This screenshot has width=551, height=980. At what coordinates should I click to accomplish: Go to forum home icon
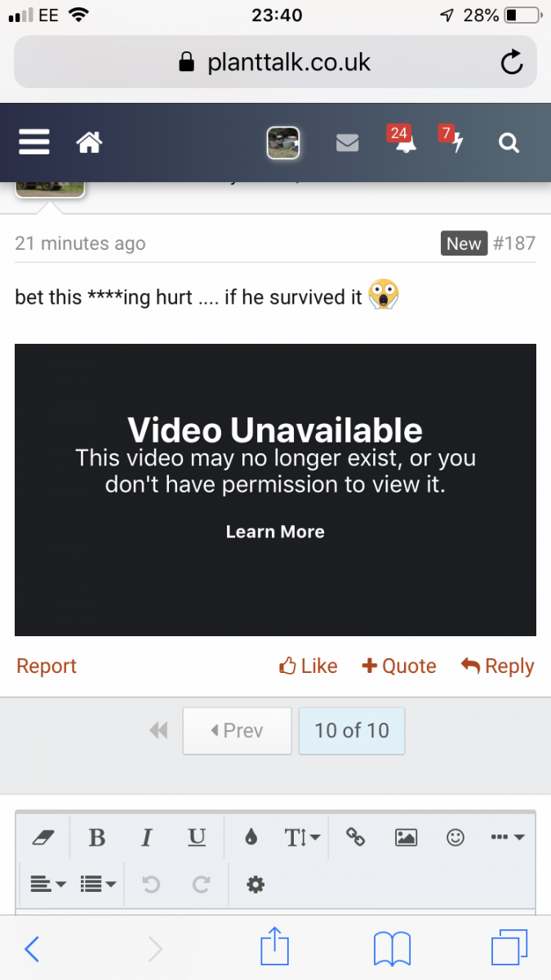(89, 143)
